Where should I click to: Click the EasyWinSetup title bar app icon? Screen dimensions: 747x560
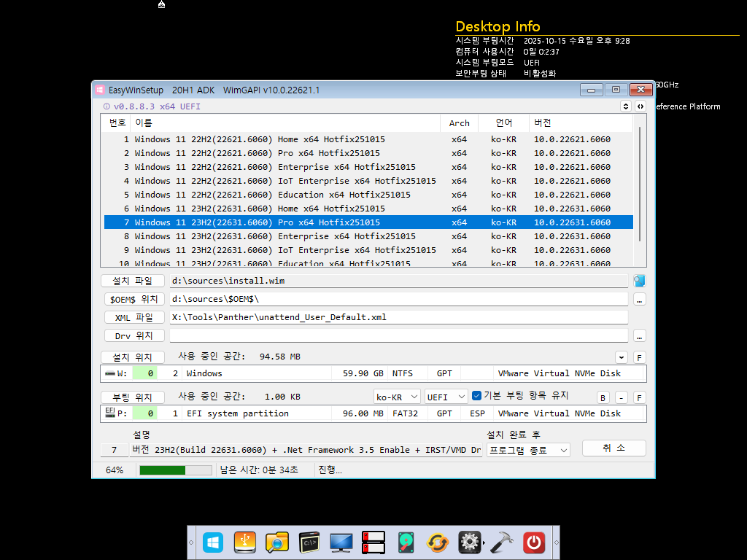(99, 90)
